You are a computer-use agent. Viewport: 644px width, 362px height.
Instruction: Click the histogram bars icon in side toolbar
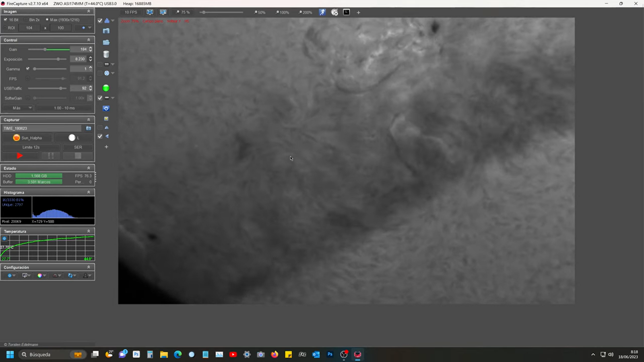coord(107,21)
